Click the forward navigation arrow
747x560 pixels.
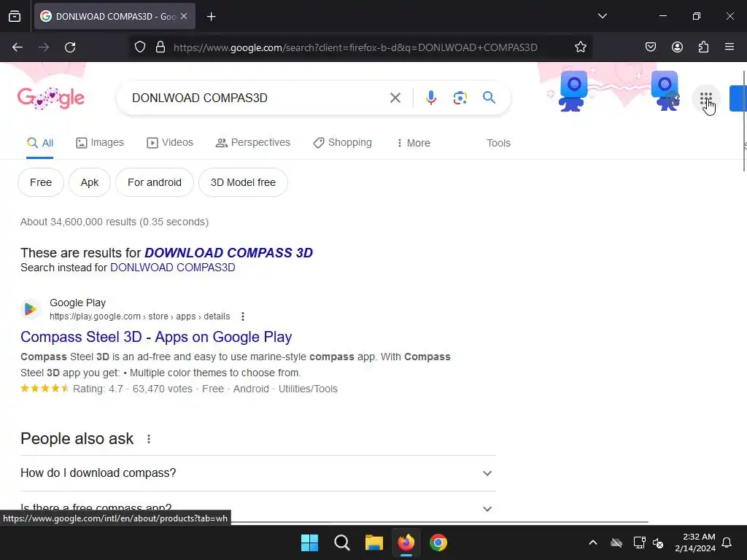(x=44, y=47)
